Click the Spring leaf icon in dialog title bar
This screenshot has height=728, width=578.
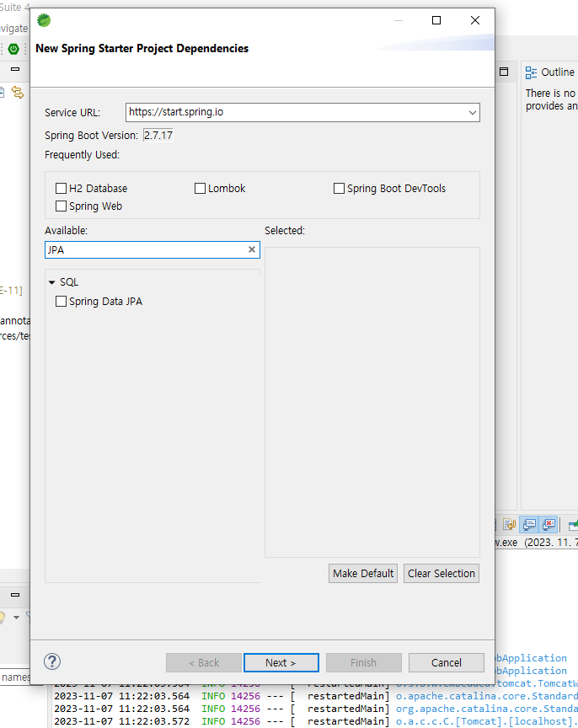[x=44, y=20]
